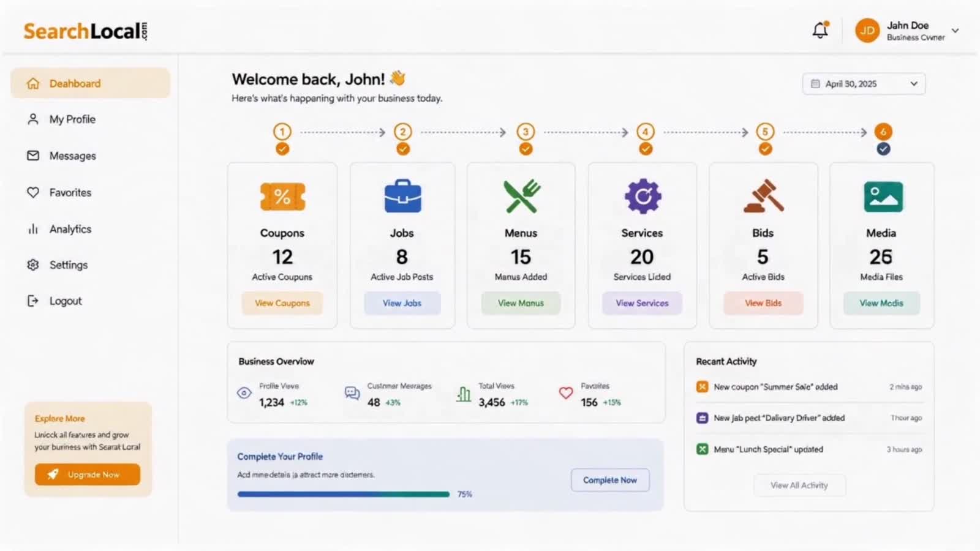Click the bar chart icon beside Analytics
980x551 pixels.
(33, 229)
